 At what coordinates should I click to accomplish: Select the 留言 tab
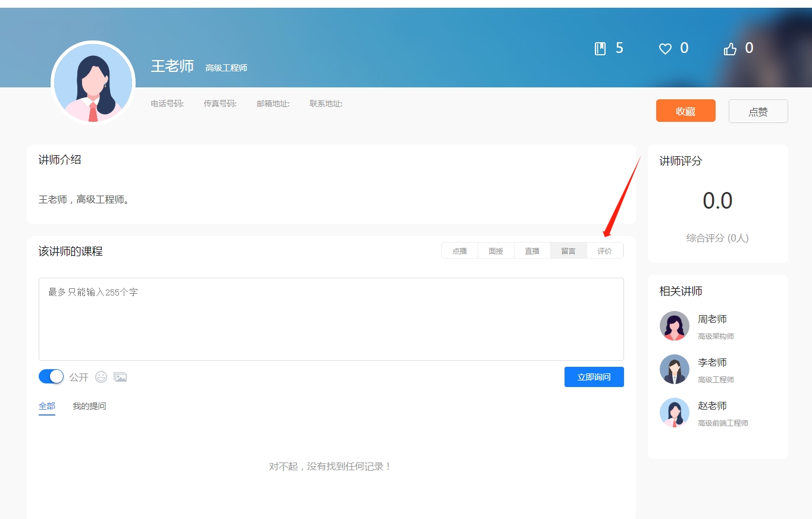coord(569,251)
